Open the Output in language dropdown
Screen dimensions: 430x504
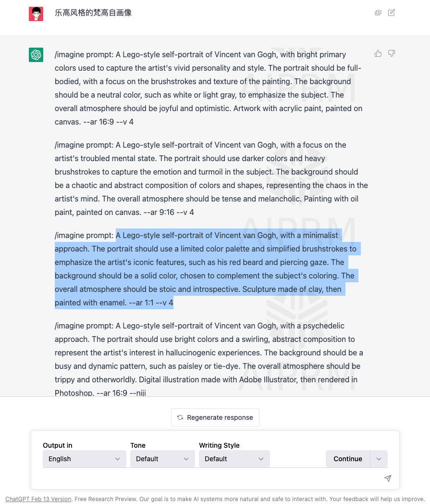84,459
